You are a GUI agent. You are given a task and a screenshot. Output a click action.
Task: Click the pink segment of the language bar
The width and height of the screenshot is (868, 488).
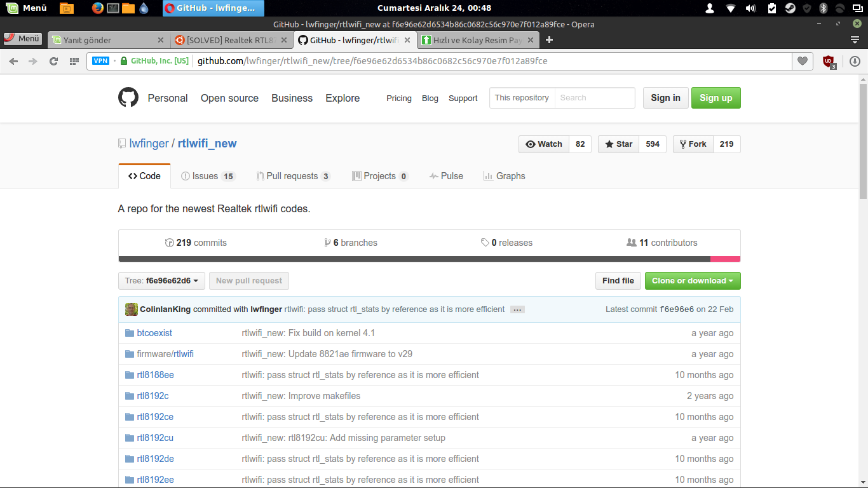point(725,259)
